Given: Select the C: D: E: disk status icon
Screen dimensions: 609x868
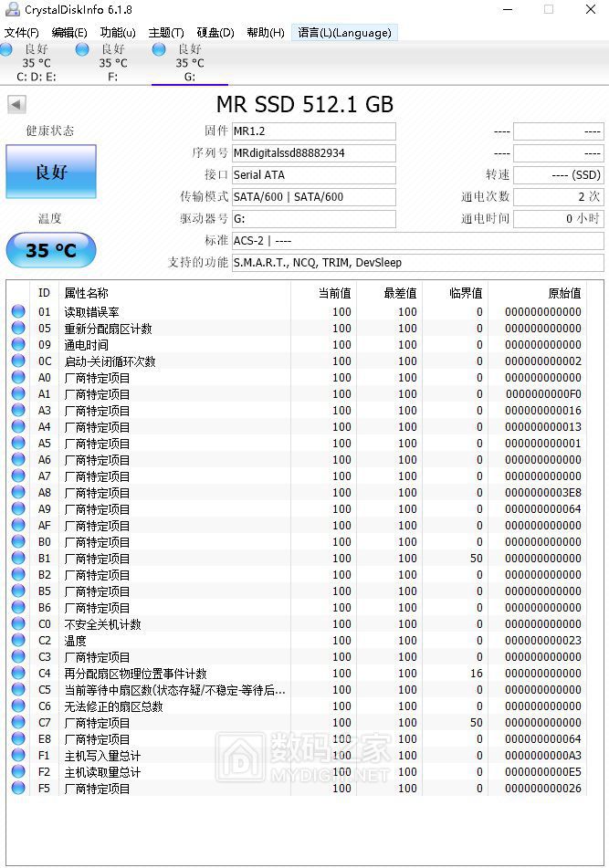Looking at the screenshot, I should coord(6,49).
